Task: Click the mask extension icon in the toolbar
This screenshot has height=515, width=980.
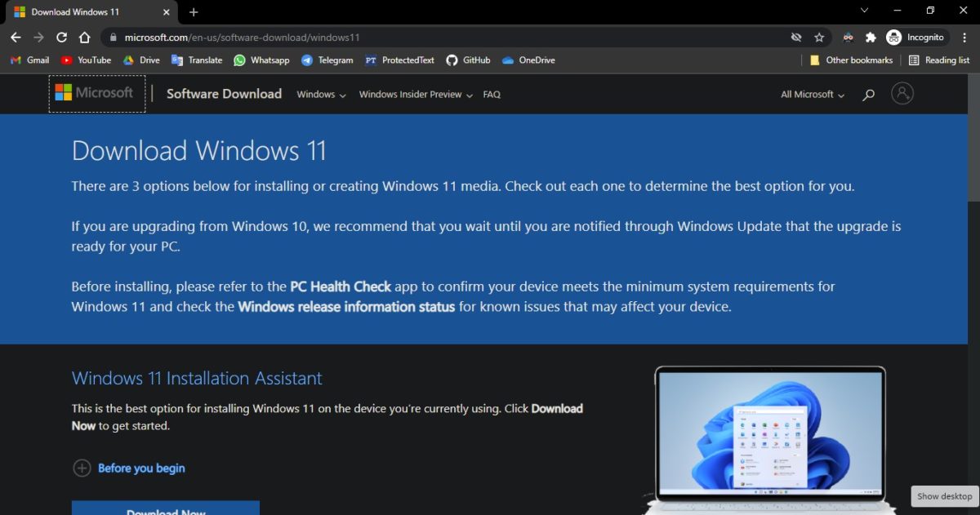Action: click(x=849, y=38)
